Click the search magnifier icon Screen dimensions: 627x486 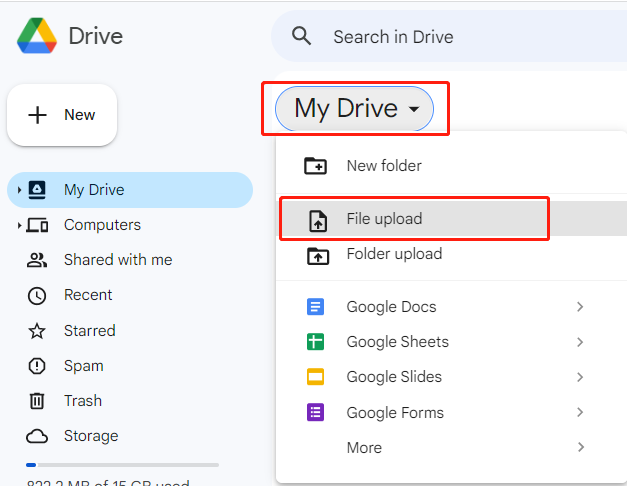(x=301, y=36)
